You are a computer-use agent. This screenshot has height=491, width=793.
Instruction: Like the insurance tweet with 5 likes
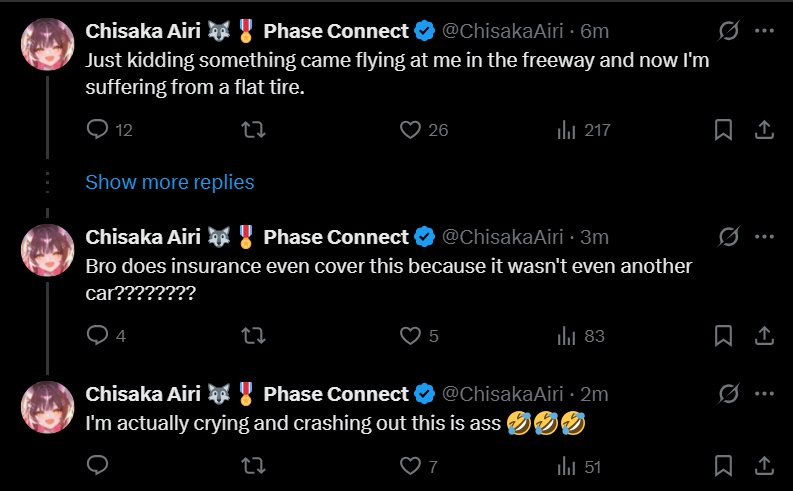point(419,336)
